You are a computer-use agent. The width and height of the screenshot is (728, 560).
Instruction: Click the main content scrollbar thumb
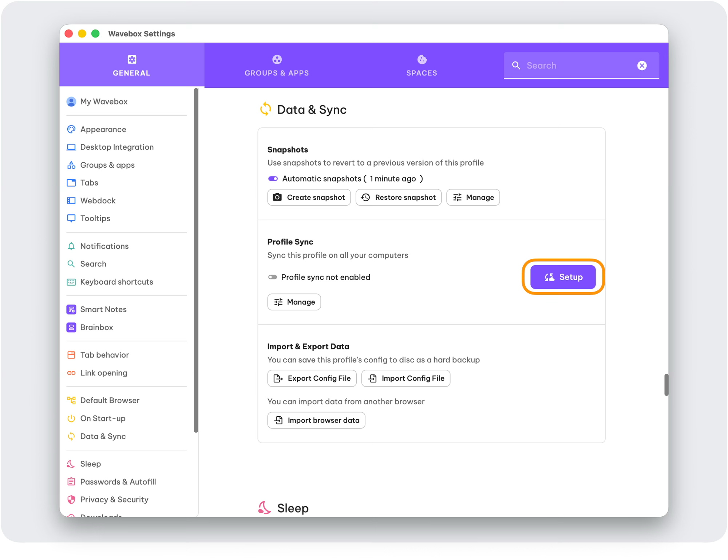[x=666, y=385]
